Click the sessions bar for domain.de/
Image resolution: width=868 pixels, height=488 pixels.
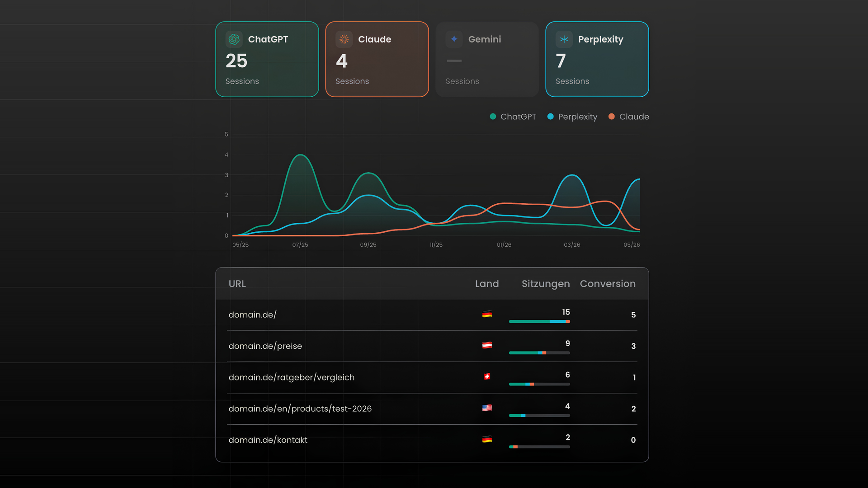(539, 322)
